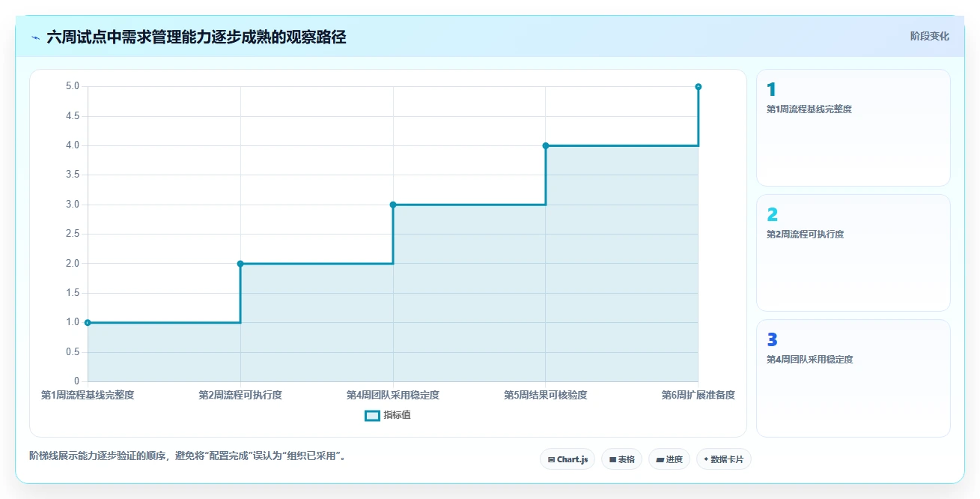The width and height of the screenshot is (980, 499).
Task: Click x-axis label 第1周流程基线完整度
Action: pyautogui.click(x=88, y=395)
